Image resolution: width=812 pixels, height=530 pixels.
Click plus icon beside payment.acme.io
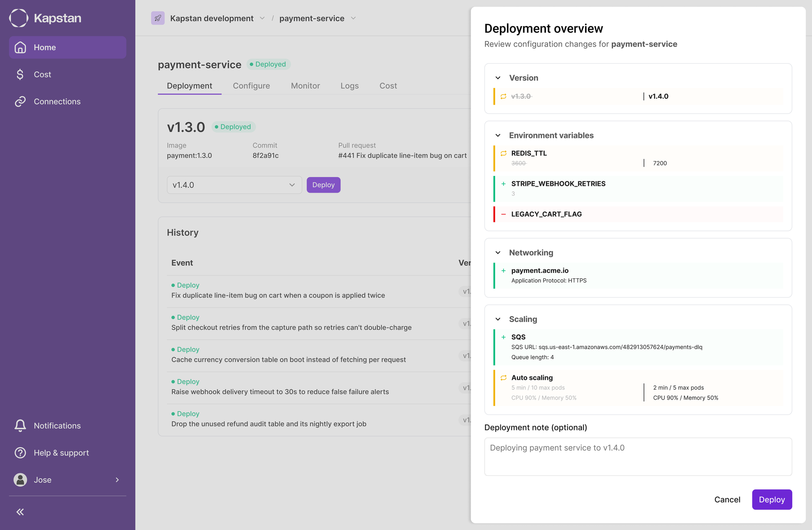[503, 271]
